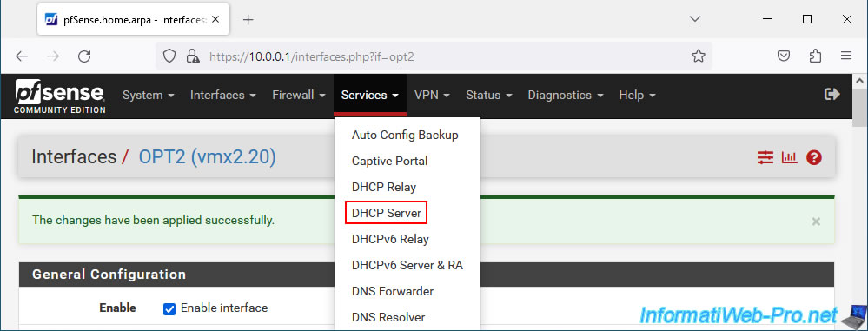Click the Interfaces breadcrumb link
Image resolution: width=868 pixels, height=331 pixels.
pos(74,157)
